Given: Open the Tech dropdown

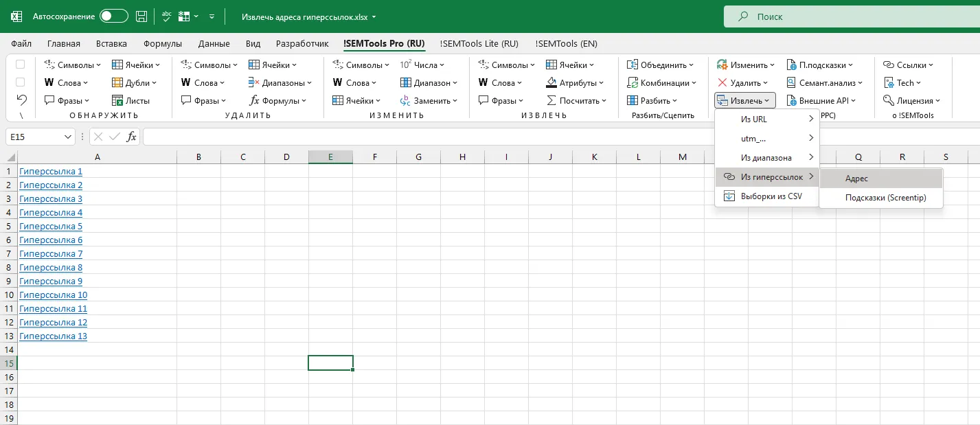Looking at the screenshot, I should pos(903,82).
